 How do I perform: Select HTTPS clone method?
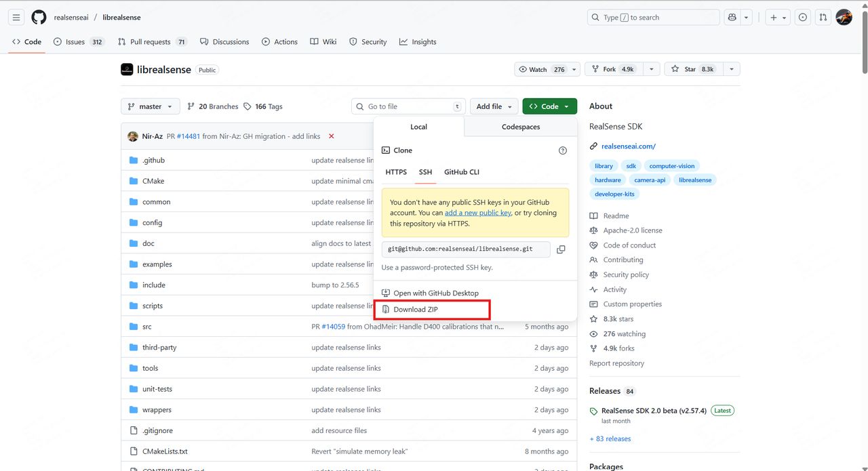pyautogui.click(x=396, y=172)
